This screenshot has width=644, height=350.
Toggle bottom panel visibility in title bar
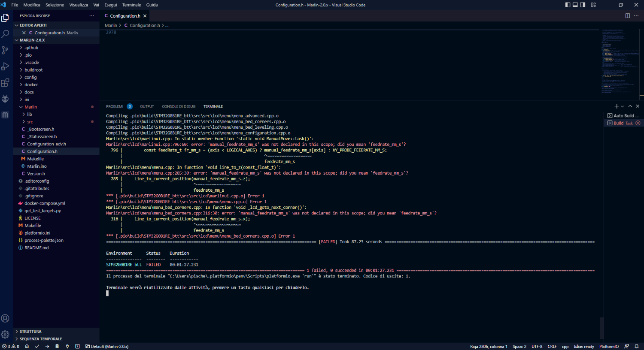point(575,5)
